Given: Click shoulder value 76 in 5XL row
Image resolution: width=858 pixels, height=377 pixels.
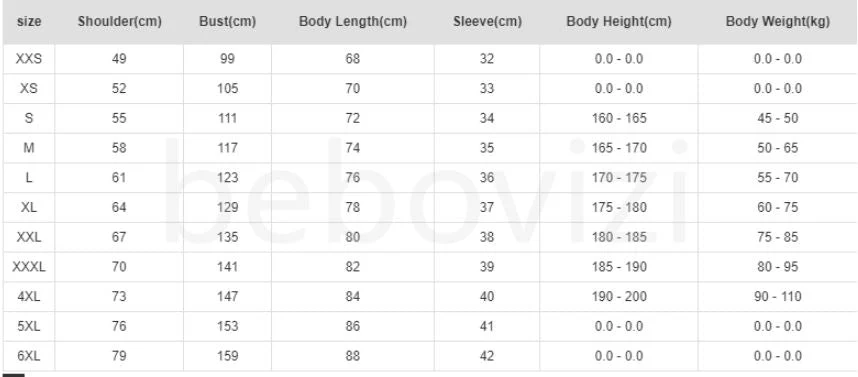Looking at the screenshot, I should [119, 326].
